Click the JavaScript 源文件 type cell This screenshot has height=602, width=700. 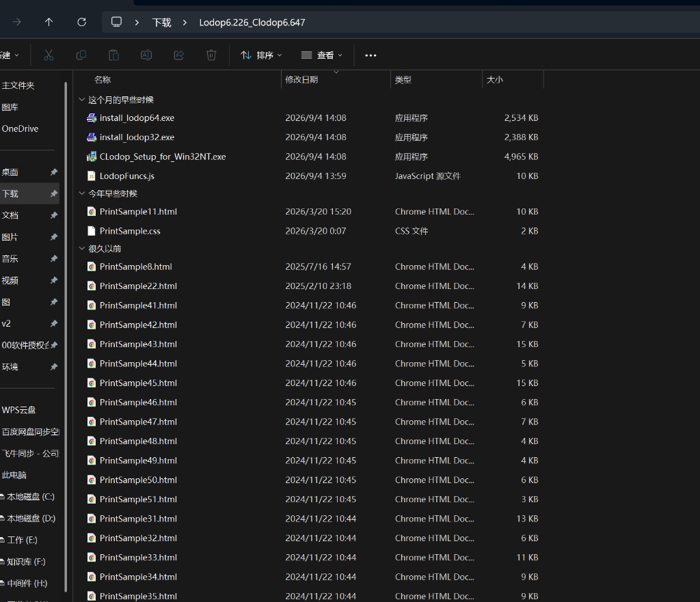pyautogui.click(x=427, y=176)
